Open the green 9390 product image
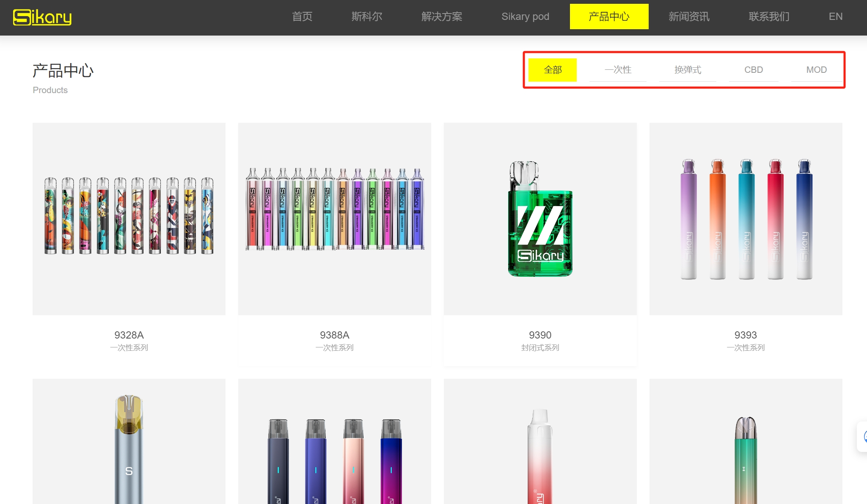Screen dimensions: 867x504 tap(540, 219)
